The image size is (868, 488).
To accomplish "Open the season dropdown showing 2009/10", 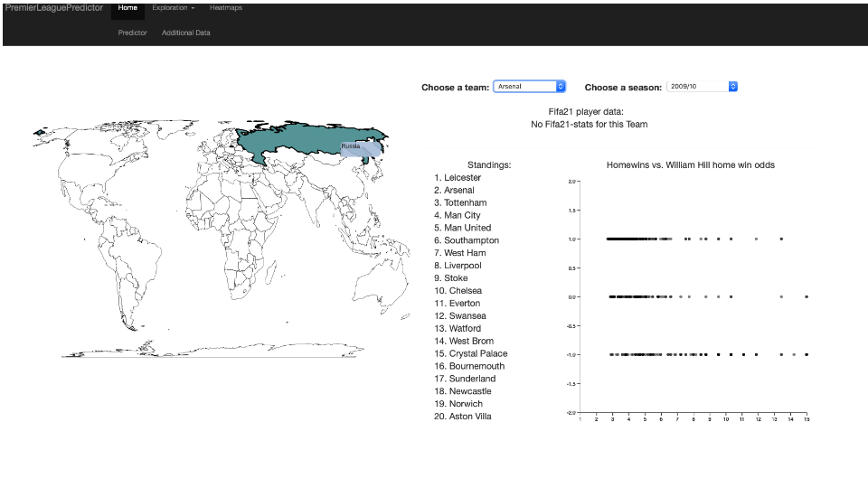I will 702,87.
